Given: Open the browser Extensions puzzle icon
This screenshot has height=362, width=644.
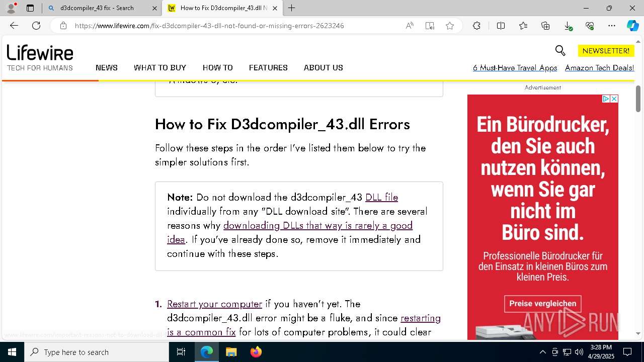Looking at the screenshot, I should click(476, 26).
